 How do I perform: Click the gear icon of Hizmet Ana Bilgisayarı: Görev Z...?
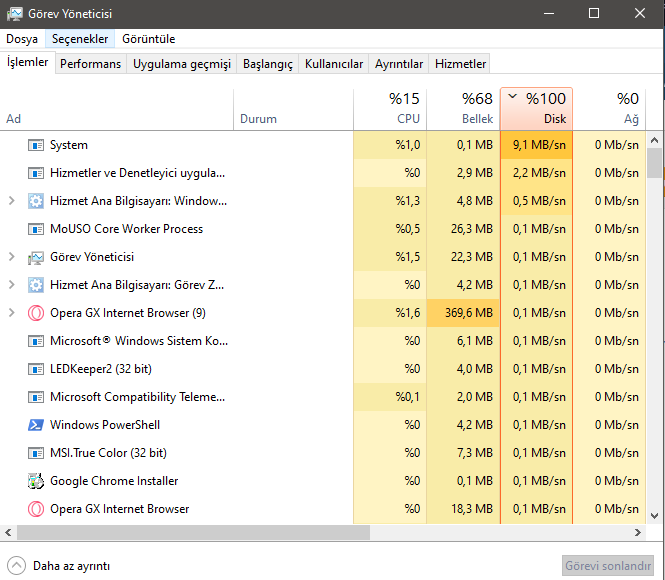point(36,285)
